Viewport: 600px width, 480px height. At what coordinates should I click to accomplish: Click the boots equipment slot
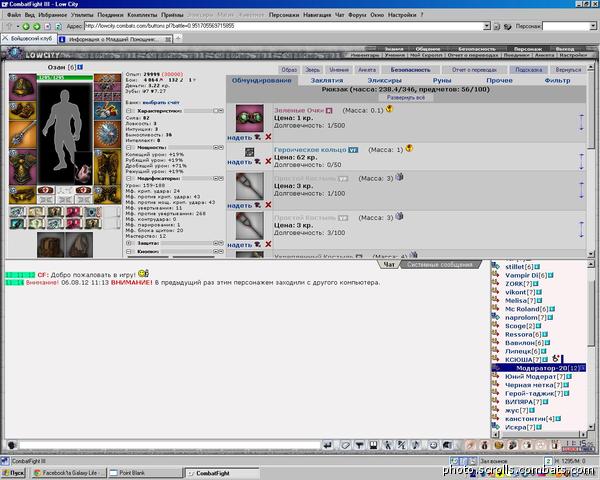tap(108, 195)
